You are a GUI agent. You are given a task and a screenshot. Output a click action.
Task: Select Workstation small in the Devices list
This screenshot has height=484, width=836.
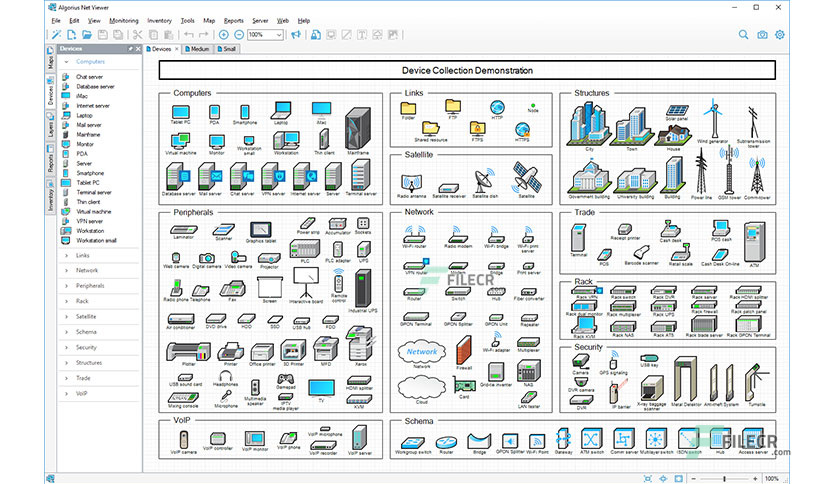click(96, 240)
